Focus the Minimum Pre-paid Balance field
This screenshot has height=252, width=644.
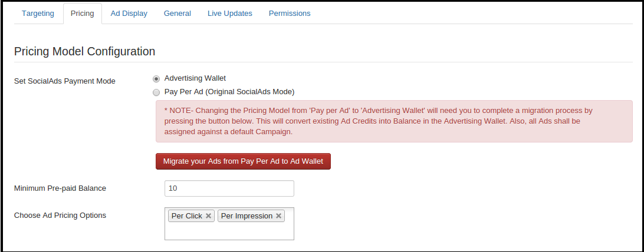coord(229,188)
